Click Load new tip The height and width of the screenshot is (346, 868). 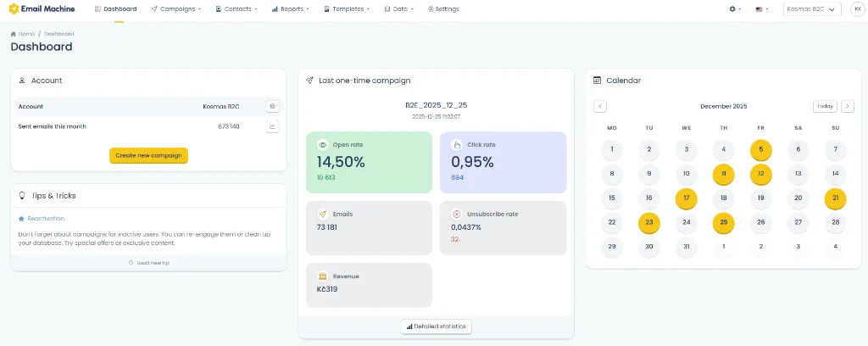[149, 263]
